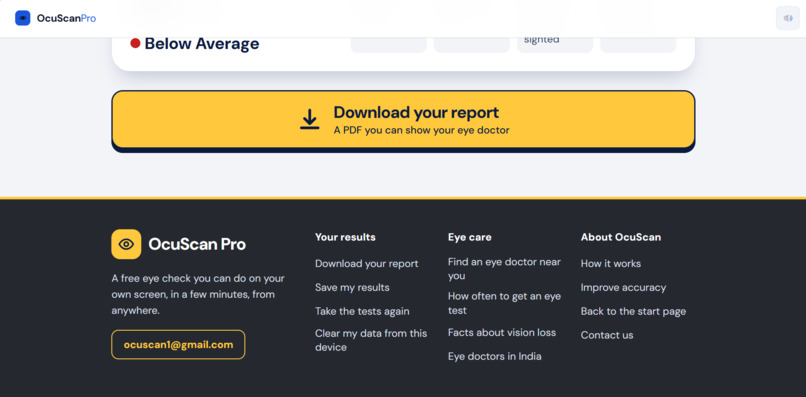Open Facts about vision loss link
This screenshot has width=806, height=397.
pyautogui.click(x=502, y=333)
